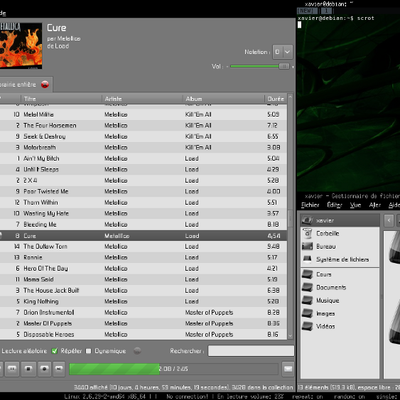Click the playback button with round dot symbol
Image resolution: width=400 pixels, height=400 pixels.
tap(44, 369)
